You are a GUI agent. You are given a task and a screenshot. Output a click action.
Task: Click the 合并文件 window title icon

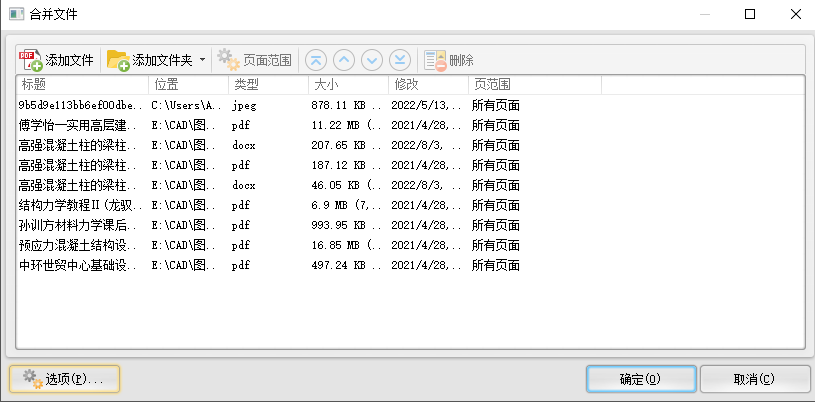click(17, 14)
